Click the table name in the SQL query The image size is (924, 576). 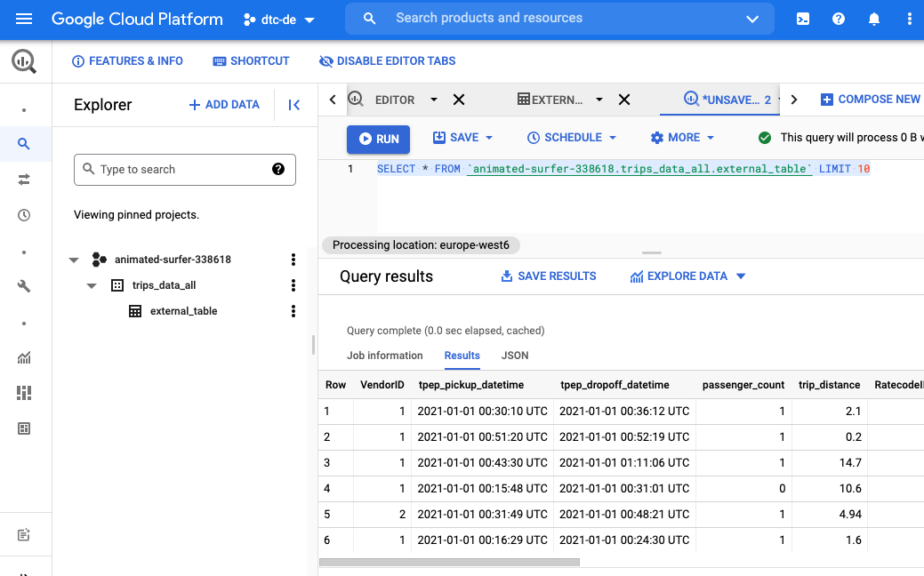coord(639,169)
